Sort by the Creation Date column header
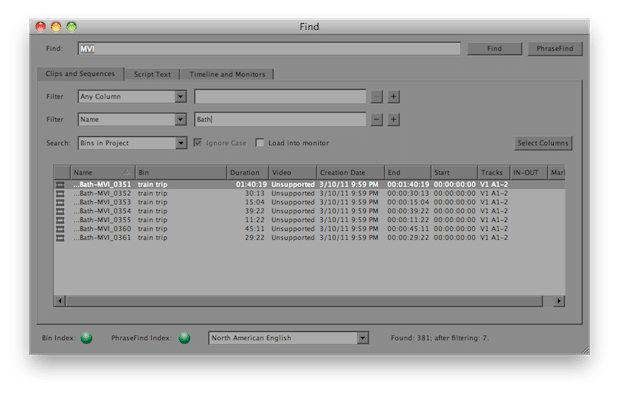The width and height of the screenshot is (619, 395). (x=351, y=172)
